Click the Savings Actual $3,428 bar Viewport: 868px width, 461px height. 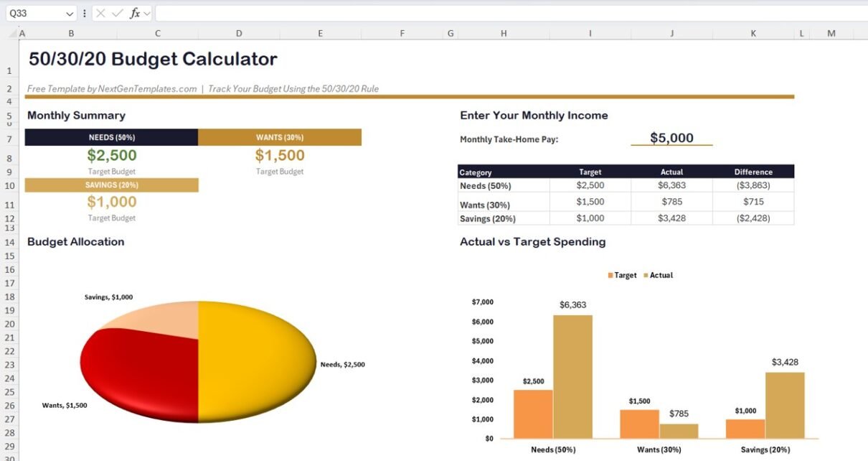click(785, 406)
